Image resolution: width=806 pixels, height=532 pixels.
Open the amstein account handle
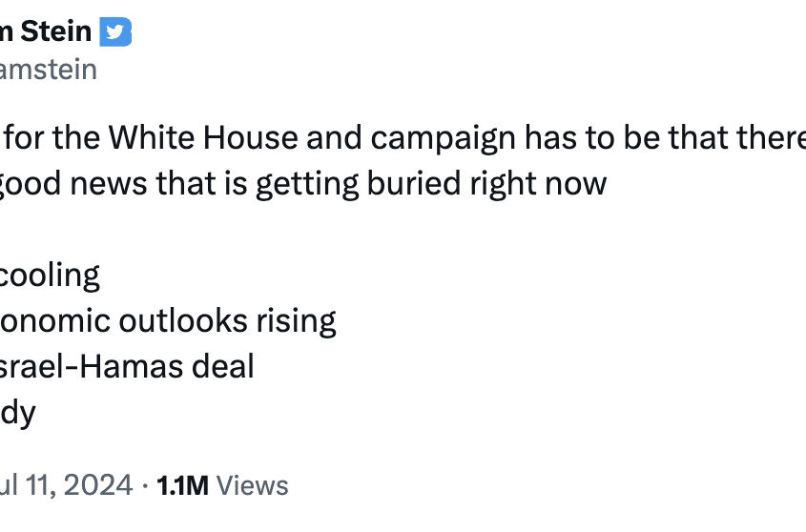[x=48, y=70]
